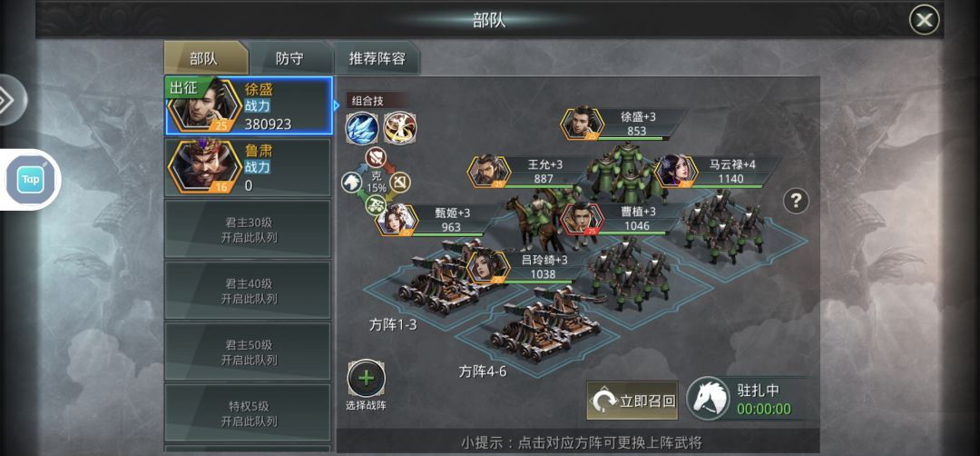Screen dimensions: 980x456
Task: Tap the blue Tap floating icon
Action: click(x=31, y=180)
